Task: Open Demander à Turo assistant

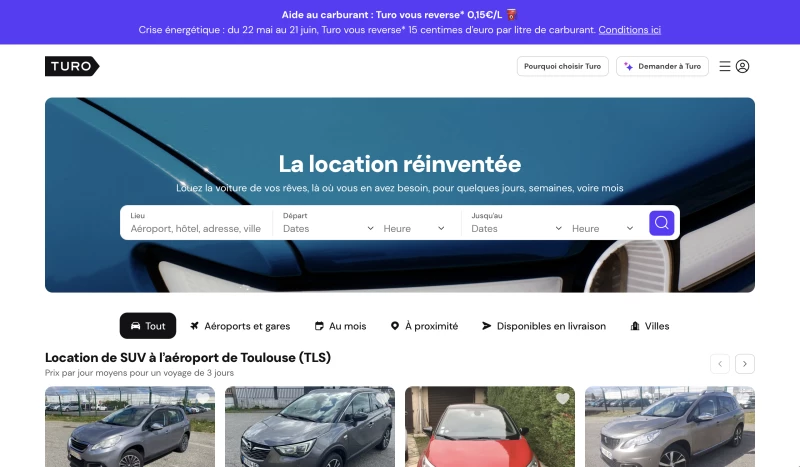Action: 662,66
